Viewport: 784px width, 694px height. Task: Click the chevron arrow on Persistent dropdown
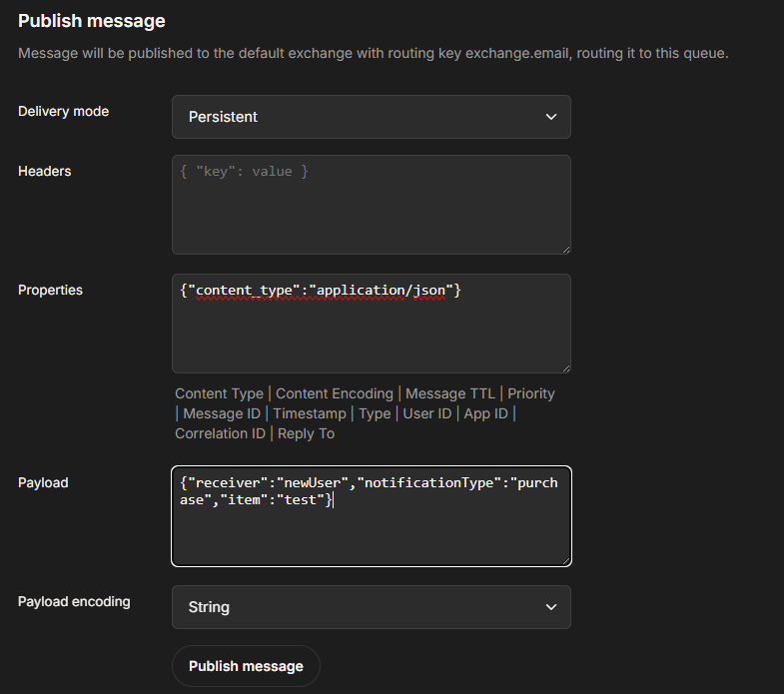click(551, 117)
